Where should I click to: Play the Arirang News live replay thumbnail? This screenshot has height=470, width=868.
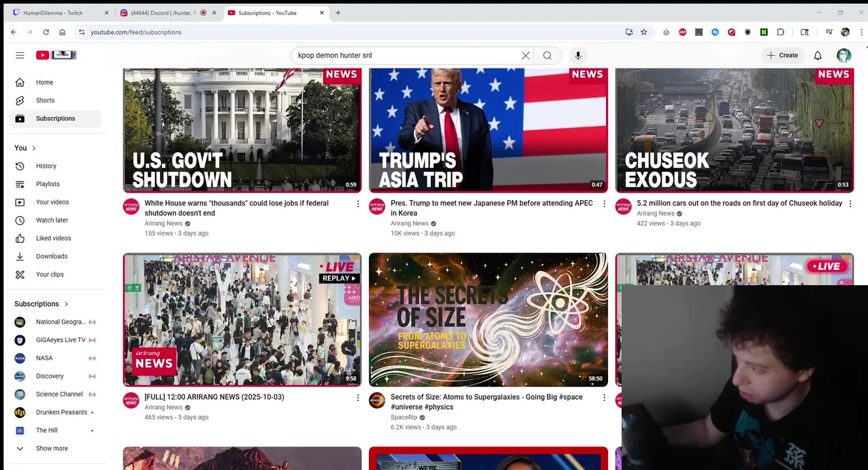point(242,320)
